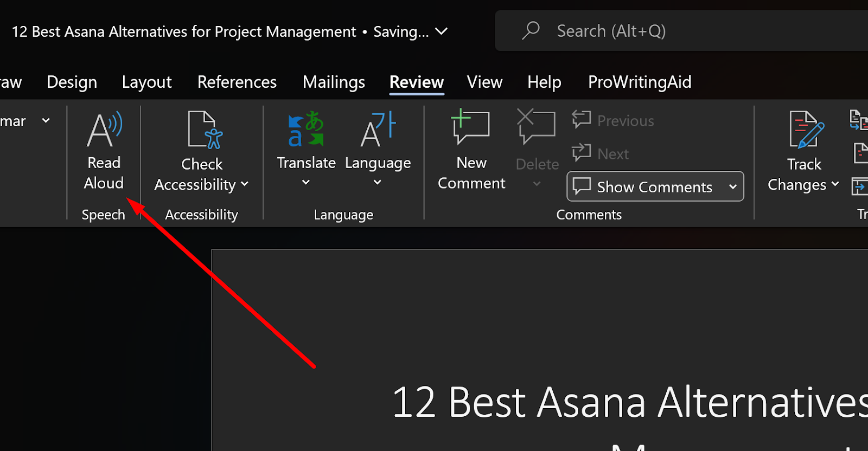868x451 pixels.
Task: Expand the Track Changes dropdown arrow
Action: click(835, 184)
